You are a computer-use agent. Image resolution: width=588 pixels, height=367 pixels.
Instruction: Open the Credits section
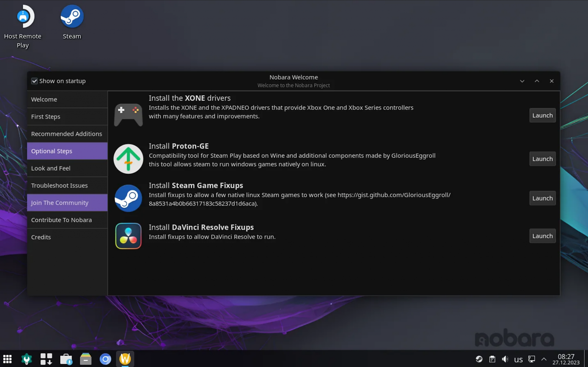pyautogui.click(x=67, y=237)
